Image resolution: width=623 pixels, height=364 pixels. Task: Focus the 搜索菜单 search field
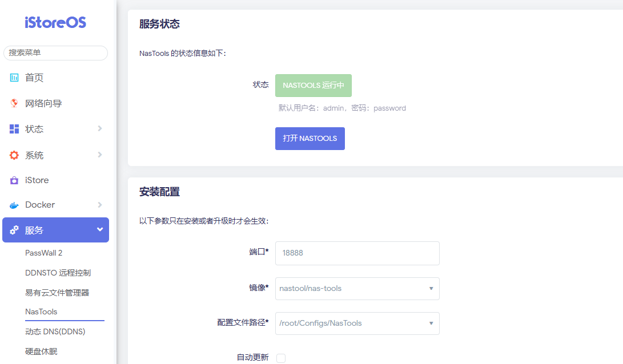pos(55,53)
